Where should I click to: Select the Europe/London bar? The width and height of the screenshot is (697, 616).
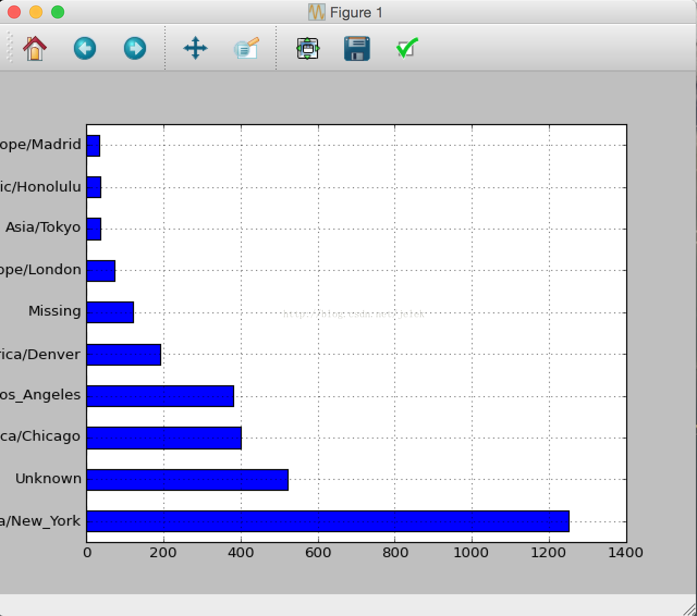(x=101, y=270)
